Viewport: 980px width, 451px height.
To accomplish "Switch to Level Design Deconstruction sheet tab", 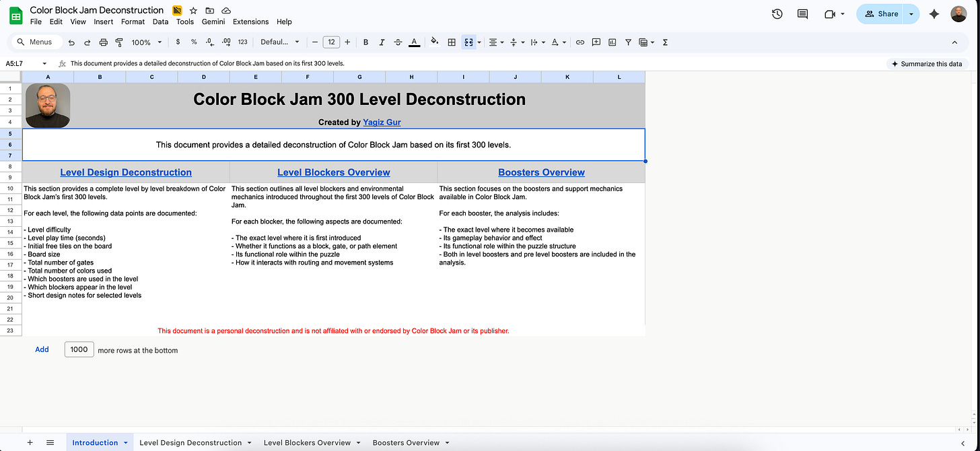I will 190,442.
